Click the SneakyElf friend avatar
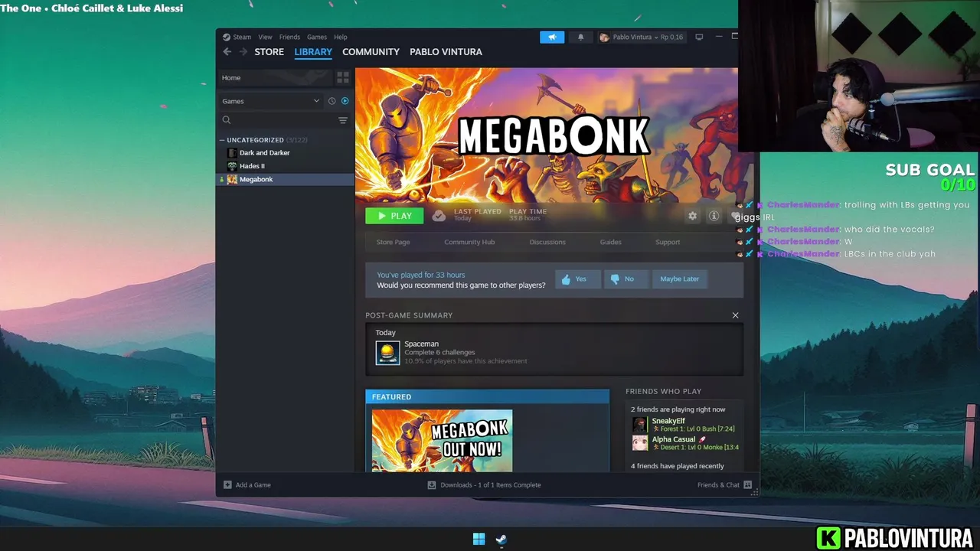This screenshot has width=980, height=551. pyautogui.click(x=639, y=425)
